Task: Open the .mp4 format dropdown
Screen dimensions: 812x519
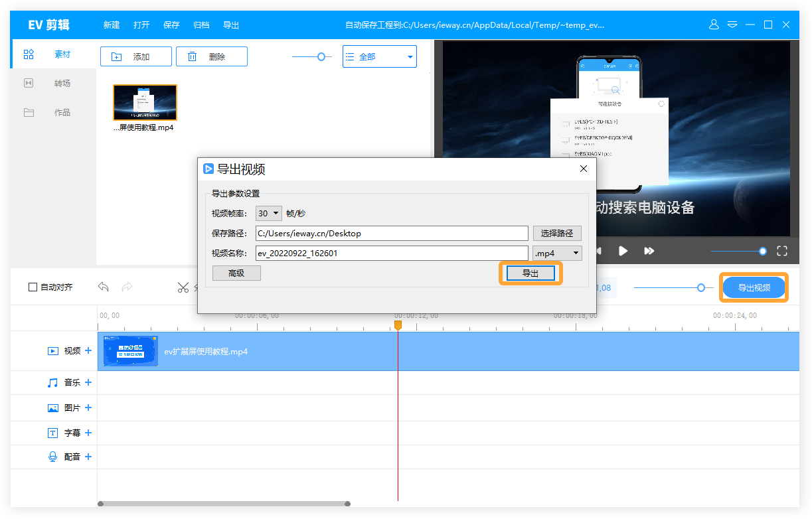Action: pos(557,253)
